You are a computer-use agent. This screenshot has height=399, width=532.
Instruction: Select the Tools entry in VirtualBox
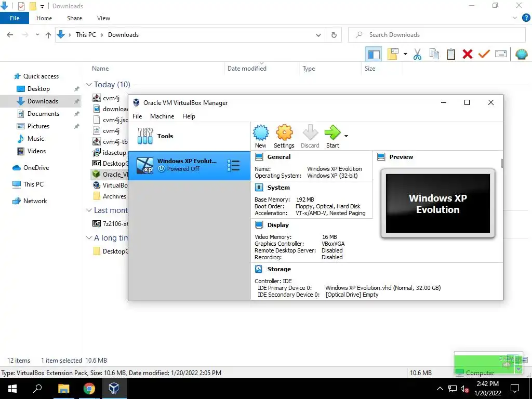point(189,136)
